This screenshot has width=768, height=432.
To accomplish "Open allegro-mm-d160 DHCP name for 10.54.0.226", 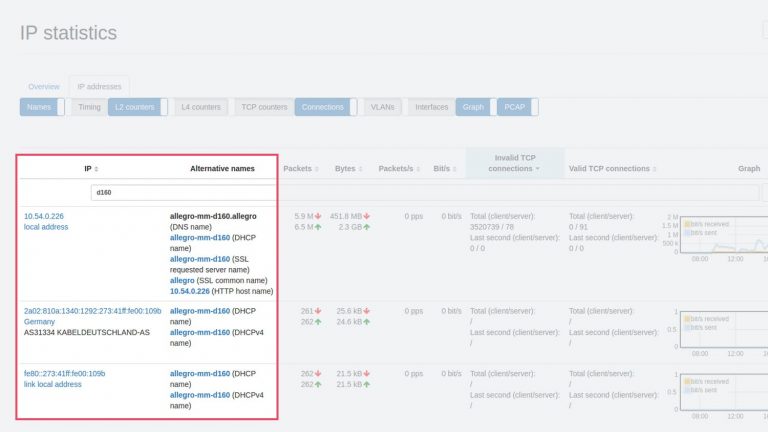I will (200, 238).
